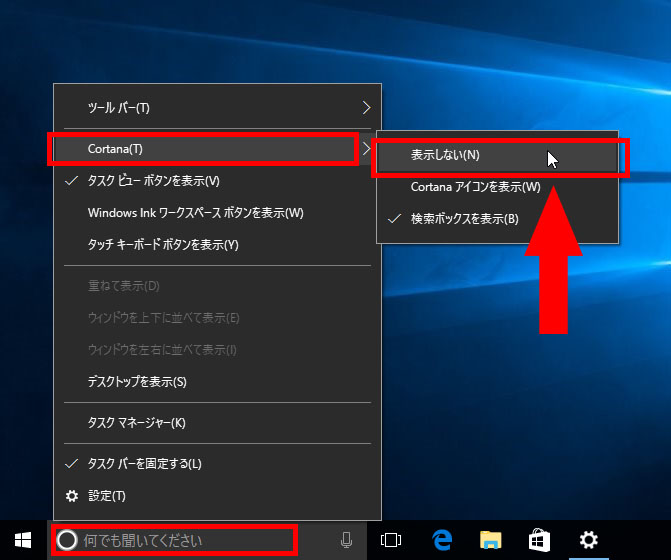Enable Windows Ink ワークスペース ボタンを表示(W)

tap(217, 213)
